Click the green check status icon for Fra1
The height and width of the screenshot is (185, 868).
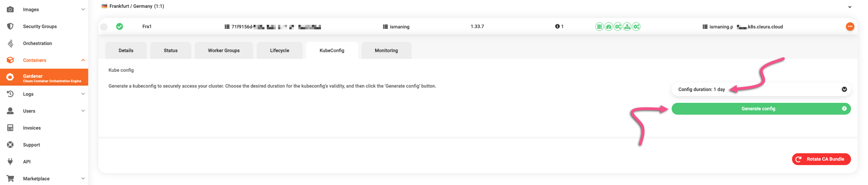pos(119,27)
